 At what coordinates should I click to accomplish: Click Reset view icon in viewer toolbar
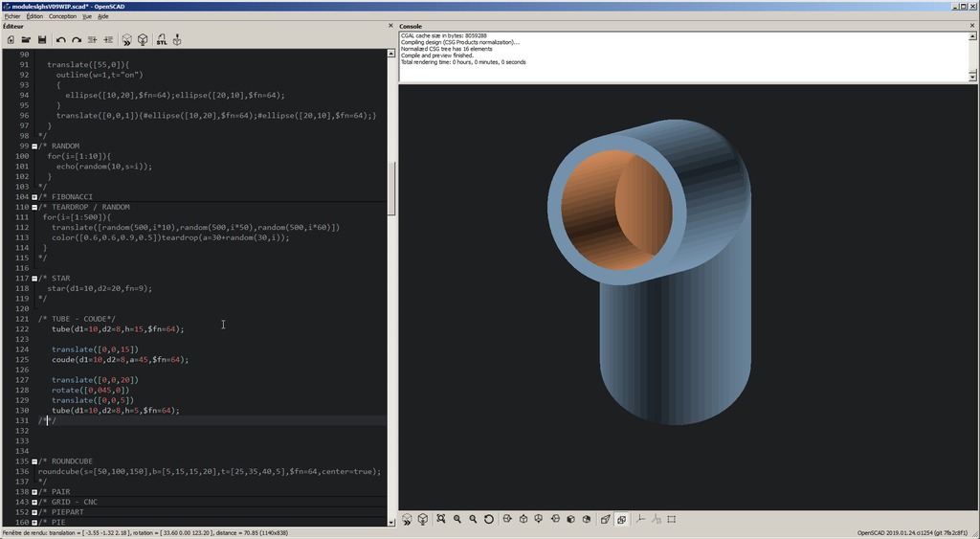point(489,520)
